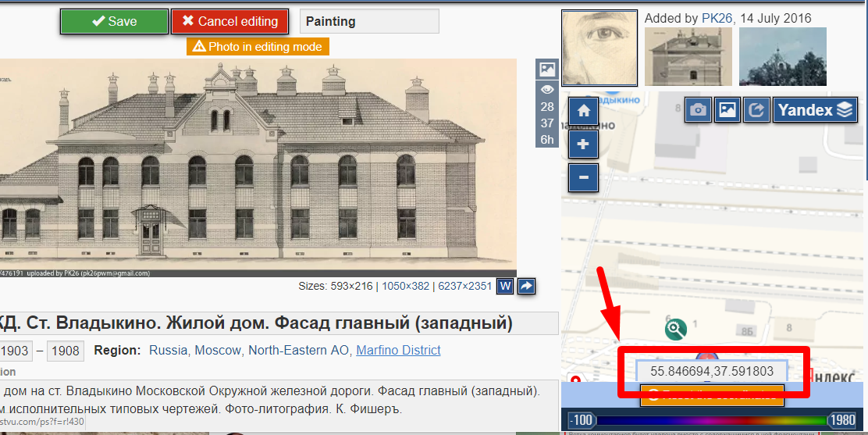Click the 1980 year slider handle
This screenshot has height=435, width=868.
842,420
